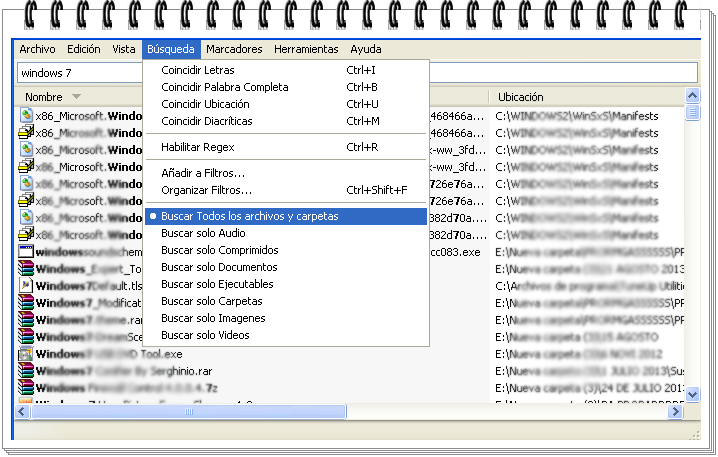The width and height of the screenshot is (718, 457).
Task: Click the horizontal scrollbar left arrow
Action: pos(22,412)
